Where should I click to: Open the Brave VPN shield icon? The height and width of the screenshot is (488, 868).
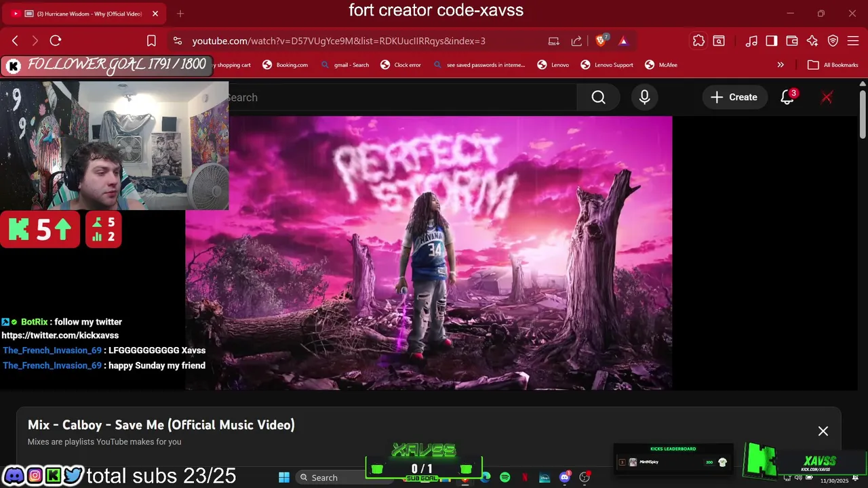pos(833,41)
